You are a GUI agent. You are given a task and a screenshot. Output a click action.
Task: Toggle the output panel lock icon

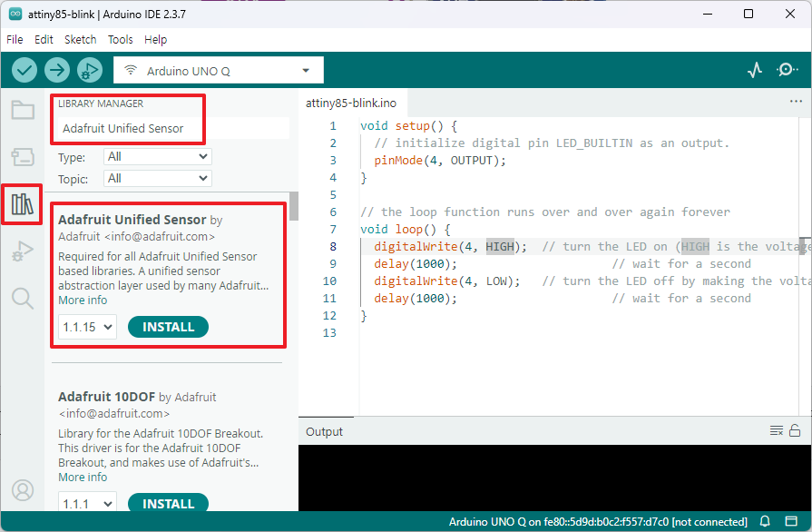coord(795,431)
